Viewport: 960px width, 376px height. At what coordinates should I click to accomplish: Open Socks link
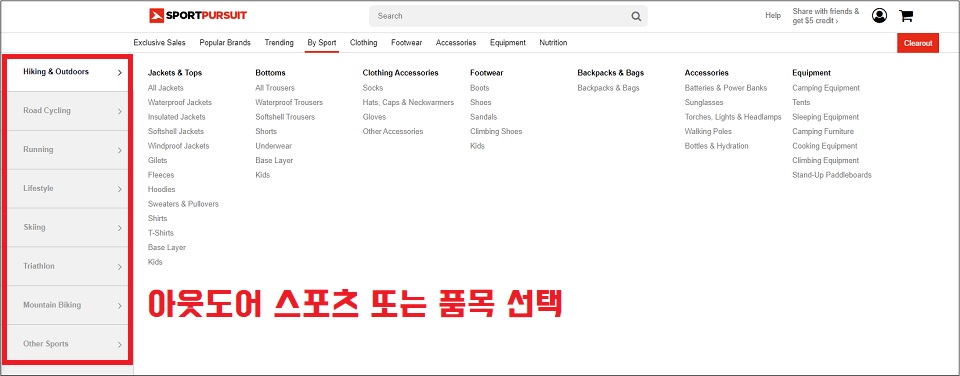pos(373,88)
